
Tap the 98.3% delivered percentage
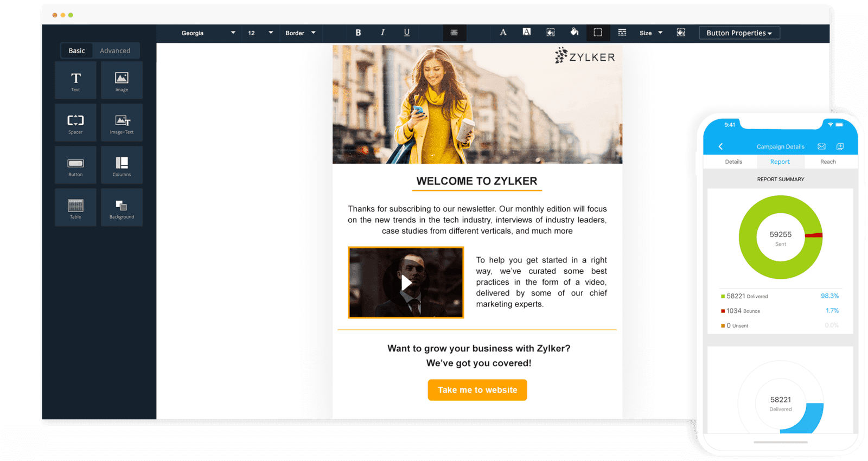click(x=829, y=296)
